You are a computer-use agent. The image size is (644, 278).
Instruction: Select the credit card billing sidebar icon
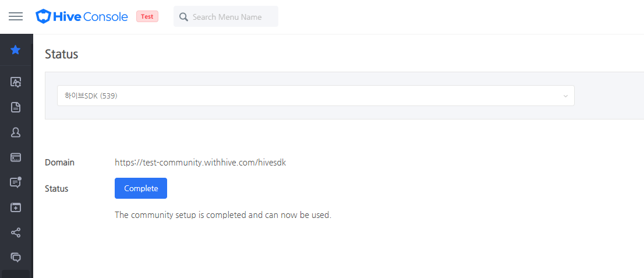point(16,157)
